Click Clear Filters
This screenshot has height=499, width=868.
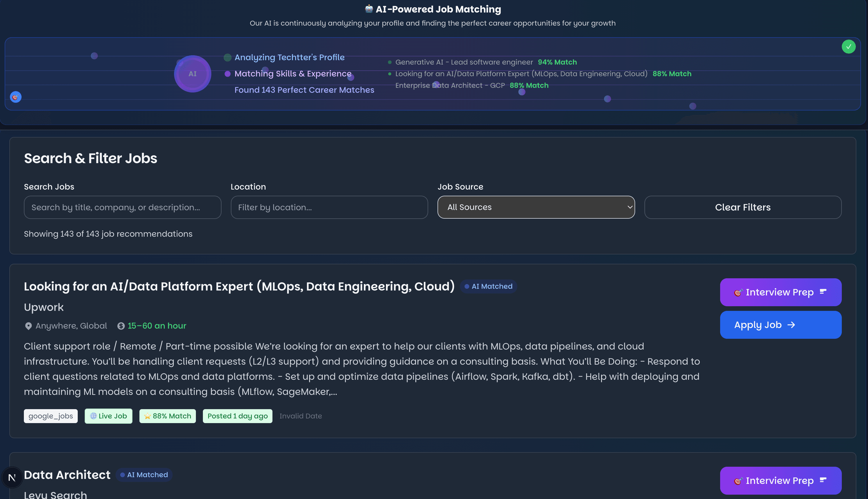click(743, 207)
